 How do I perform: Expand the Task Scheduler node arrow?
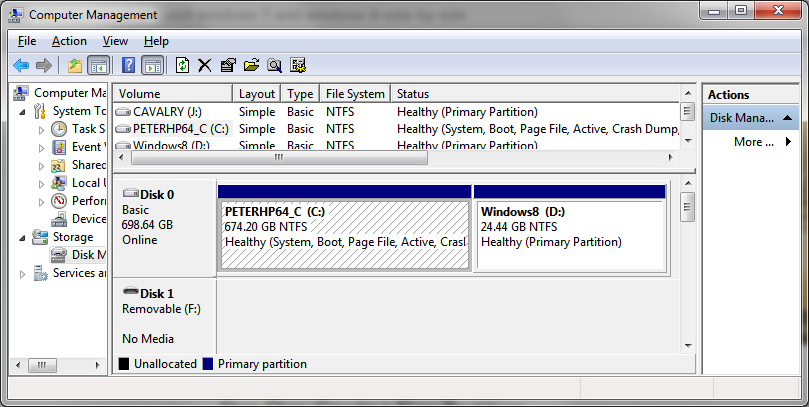41,130
